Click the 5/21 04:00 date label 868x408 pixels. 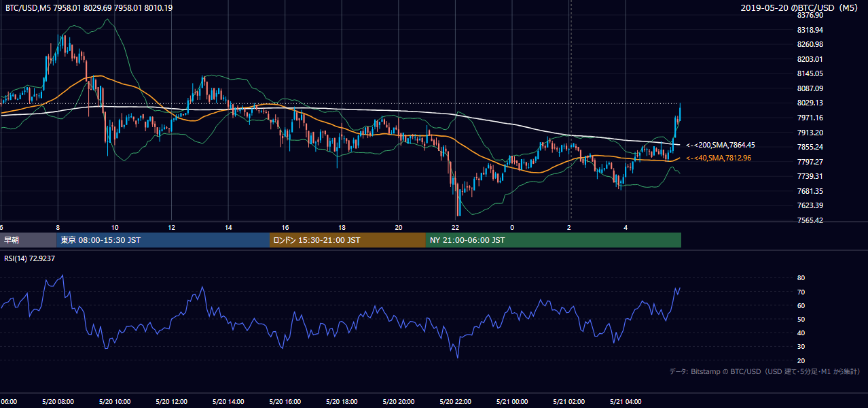click(625, 401)
